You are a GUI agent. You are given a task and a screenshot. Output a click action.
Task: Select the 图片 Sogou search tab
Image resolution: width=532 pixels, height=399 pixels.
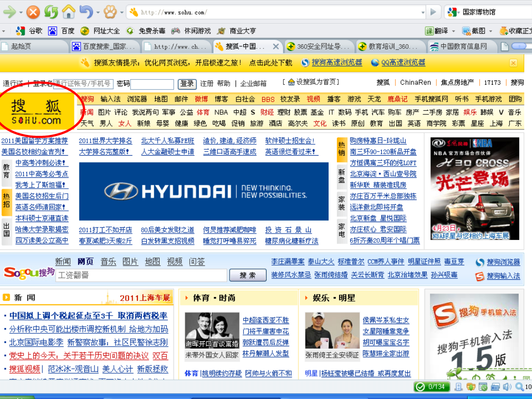click(x=130, y=262)
